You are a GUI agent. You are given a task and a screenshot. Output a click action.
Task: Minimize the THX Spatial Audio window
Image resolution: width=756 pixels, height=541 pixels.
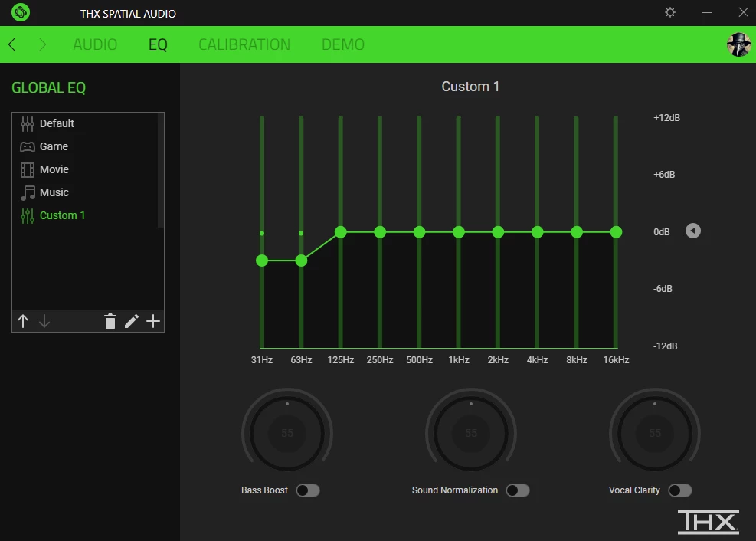[707, 12]
